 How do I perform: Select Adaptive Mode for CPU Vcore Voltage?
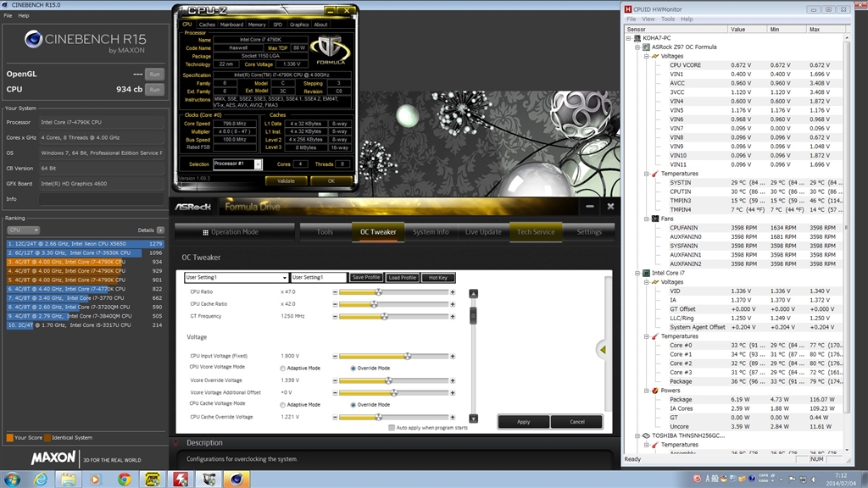(x=283, y=369)
